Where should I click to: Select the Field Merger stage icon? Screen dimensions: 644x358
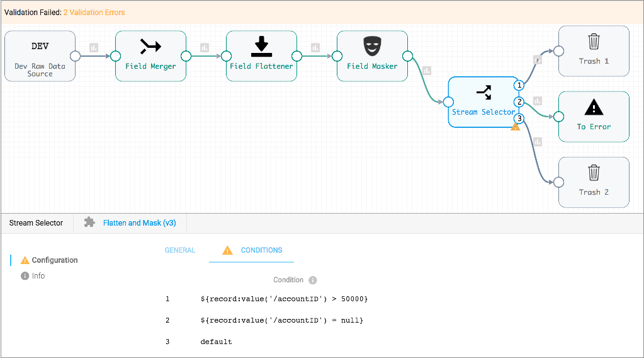[150, 46]
